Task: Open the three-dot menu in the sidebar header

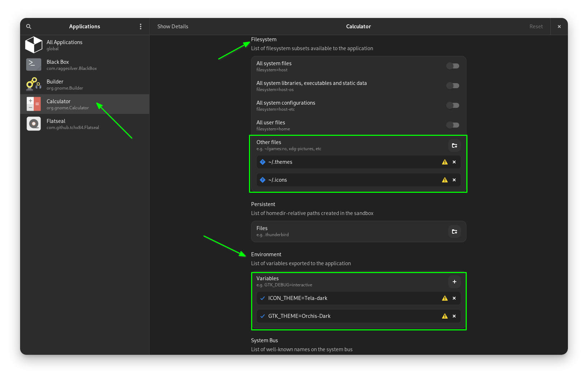Action: (x=140, y=27)
